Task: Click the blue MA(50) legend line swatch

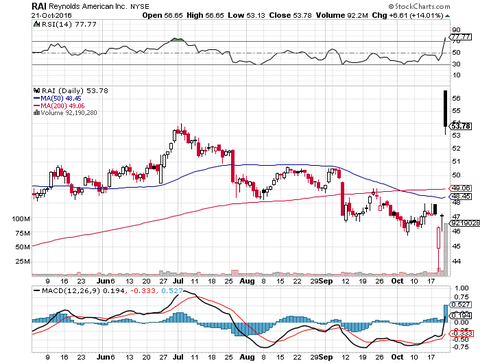Action: (x=36, y=98)
